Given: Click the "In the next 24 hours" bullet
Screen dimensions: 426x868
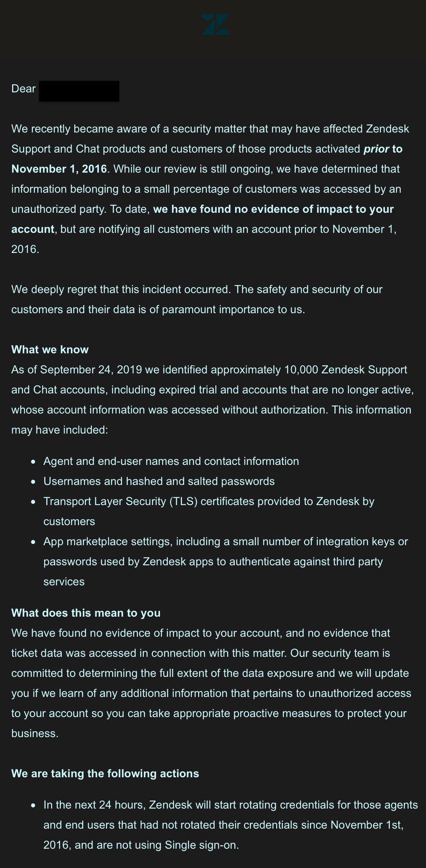Looking at the screenshot, I should 230,805.
